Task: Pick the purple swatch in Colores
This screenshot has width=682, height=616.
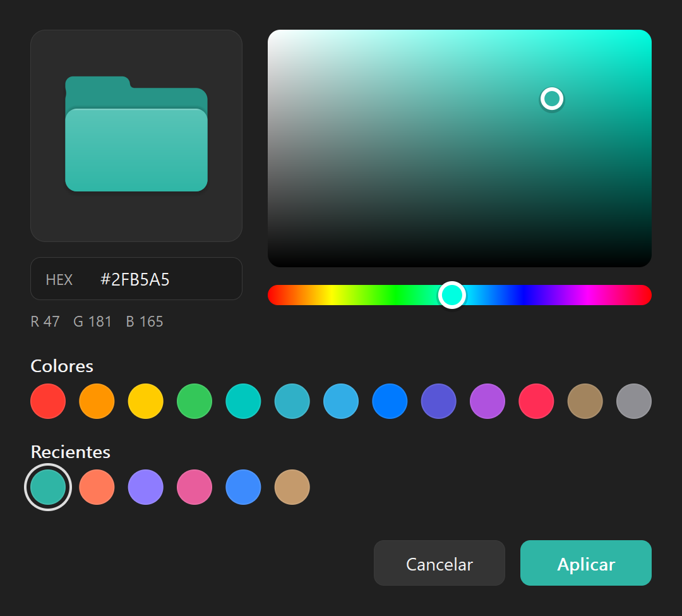Action: tap(488, 401)
